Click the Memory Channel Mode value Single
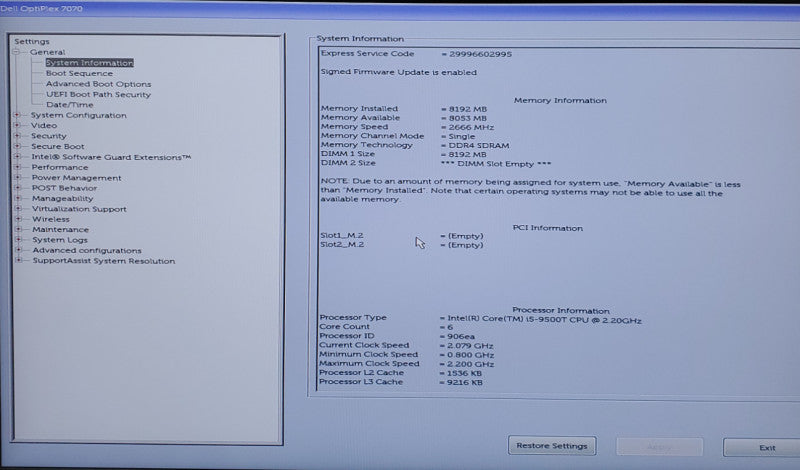 [x=461, y=136]
